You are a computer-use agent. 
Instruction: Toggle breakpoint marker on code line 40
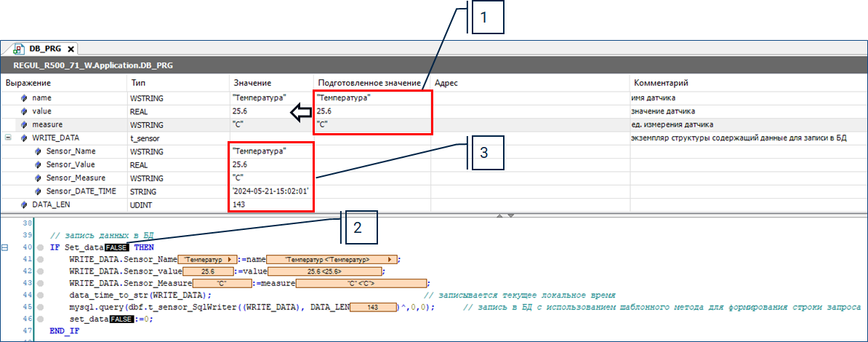point(41,248)
